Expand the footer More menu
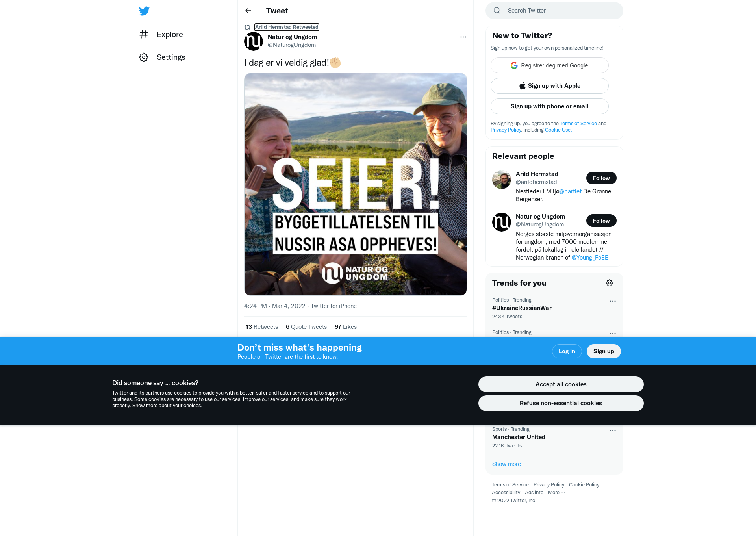Viewport: 756px width, 536px height. [556, 493]
